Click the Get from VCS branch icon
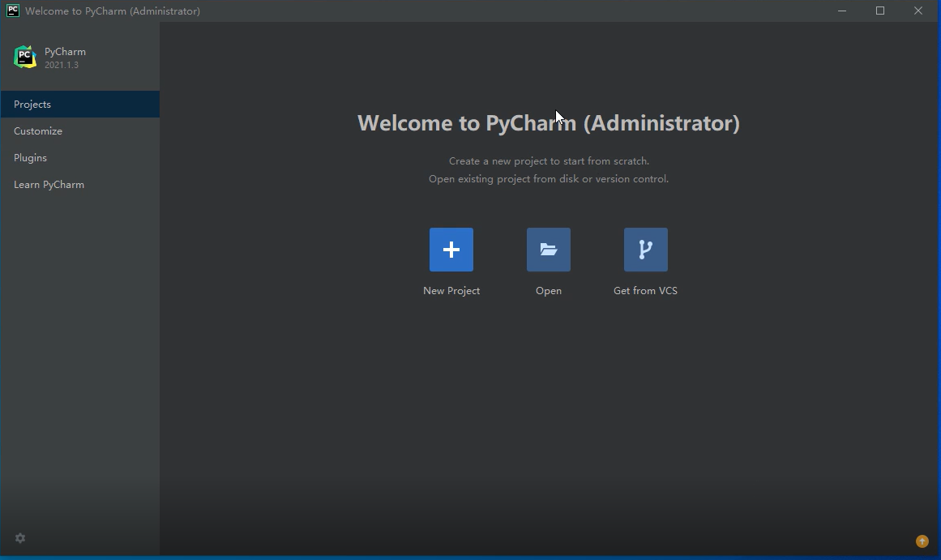The height and width of the screenshot is (560, 941). (x=646, y=250)
